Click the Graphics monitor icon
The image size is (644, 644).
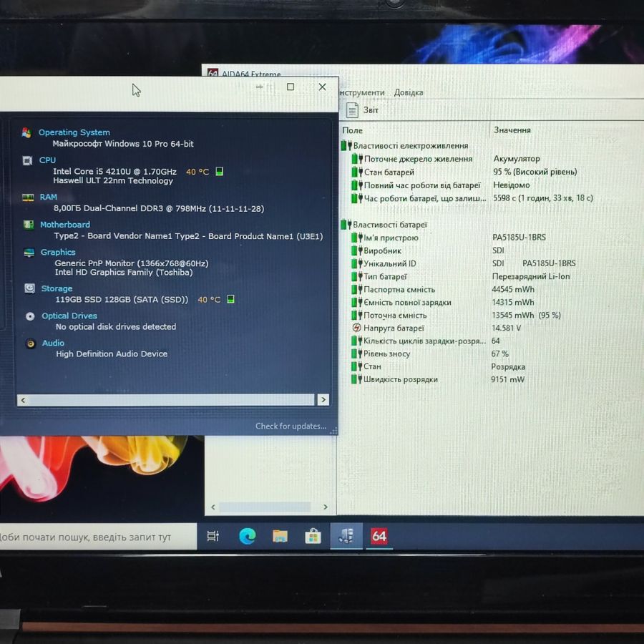[x=29, y=253]
